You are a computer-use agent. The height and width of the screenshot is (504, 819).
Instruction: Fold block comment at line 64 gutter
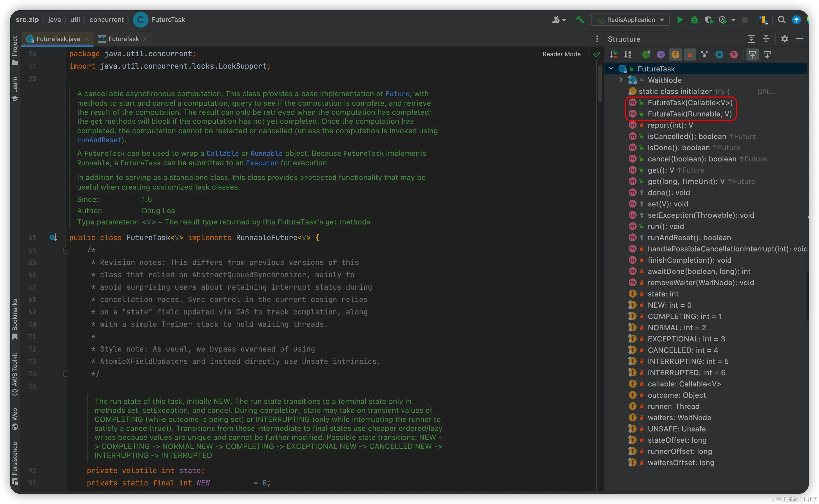(x=66, y=250)
